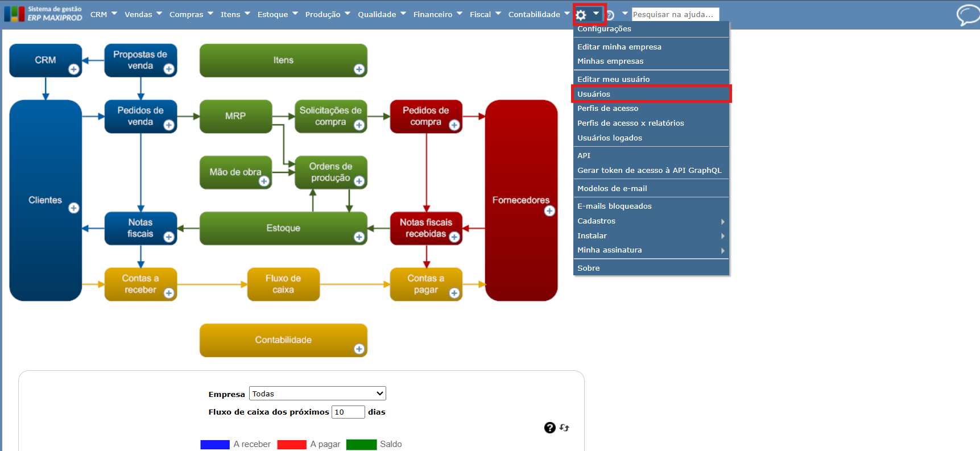Viewport: 980px width, 451px height.
Task: Click the ERP MAXIPROD logo
Action: point(43,14)
